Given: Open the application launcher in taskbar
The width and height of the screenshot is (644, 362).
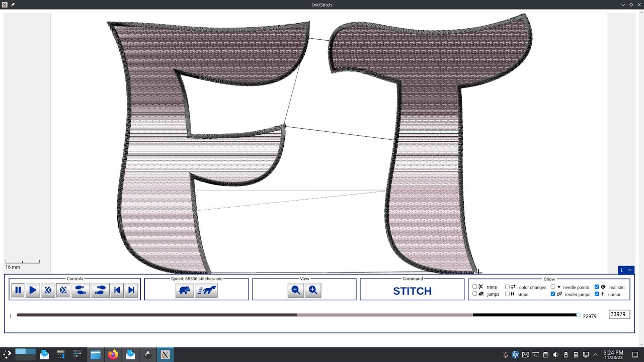Looking at the screenshot, I should [x=7, y=354].
